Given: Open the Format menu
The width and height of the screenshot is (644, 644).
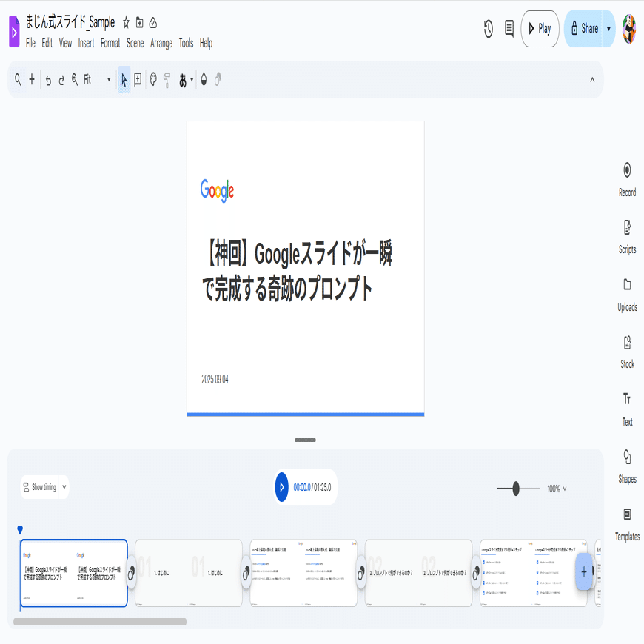Looking at the screenshot, I should pyautogui.click(x=110, y=43).
